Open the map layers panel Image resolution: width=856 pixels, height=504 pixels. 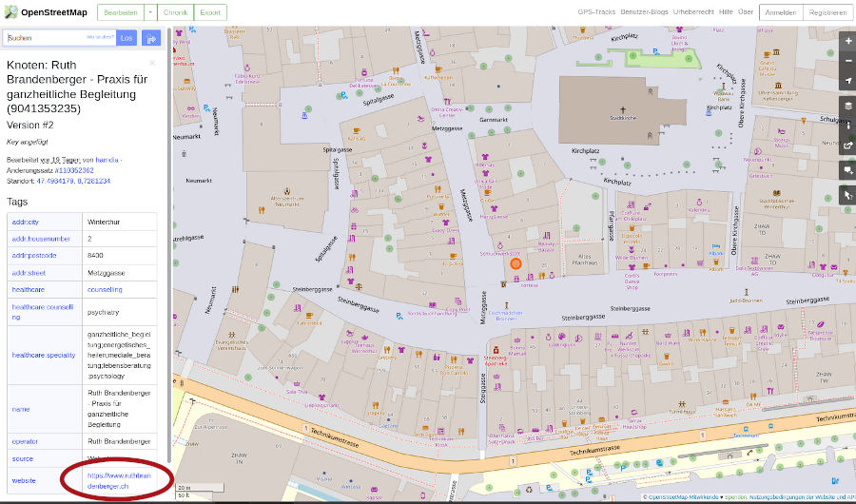point(847,106)
